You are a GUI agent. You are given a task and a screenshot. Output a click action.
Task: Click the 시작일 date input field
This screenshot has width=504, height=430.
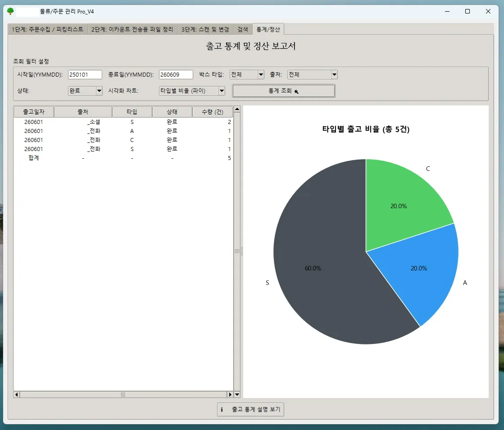tap(85, 75)
